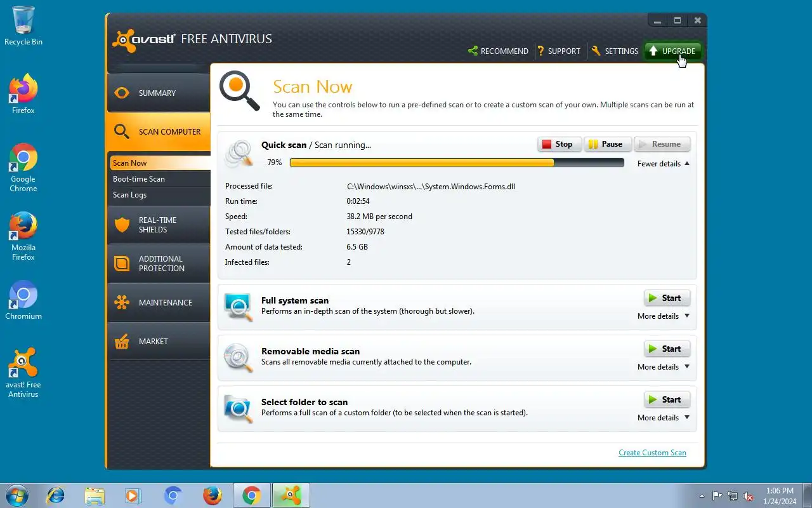Open Chromium from the taskbar
This screenshot has width=812, height=508.
[x=173, y=495]
